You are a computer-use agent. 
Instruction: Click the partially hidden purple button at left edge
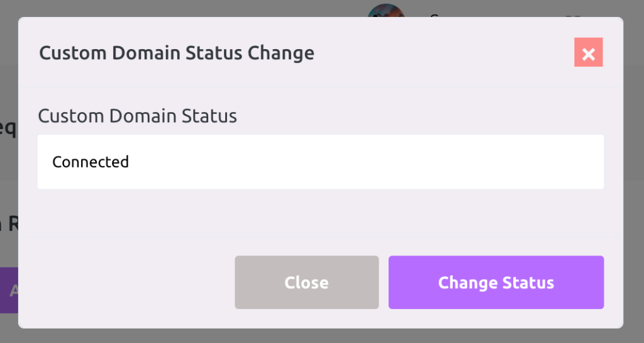[9, 290]
